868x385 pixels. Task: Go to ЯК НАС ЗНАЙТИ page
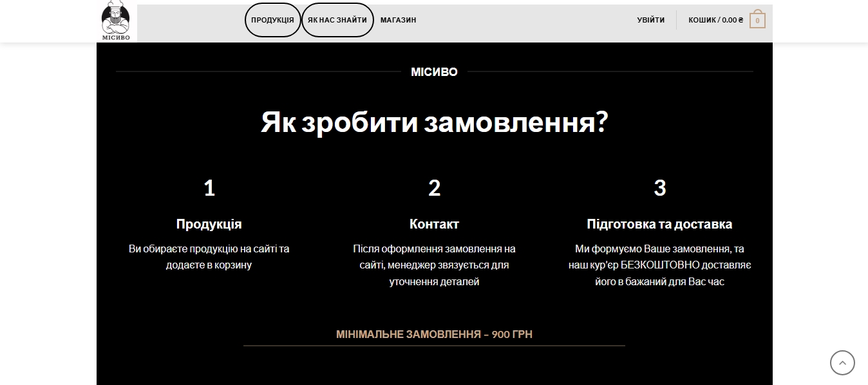(337, 20)
